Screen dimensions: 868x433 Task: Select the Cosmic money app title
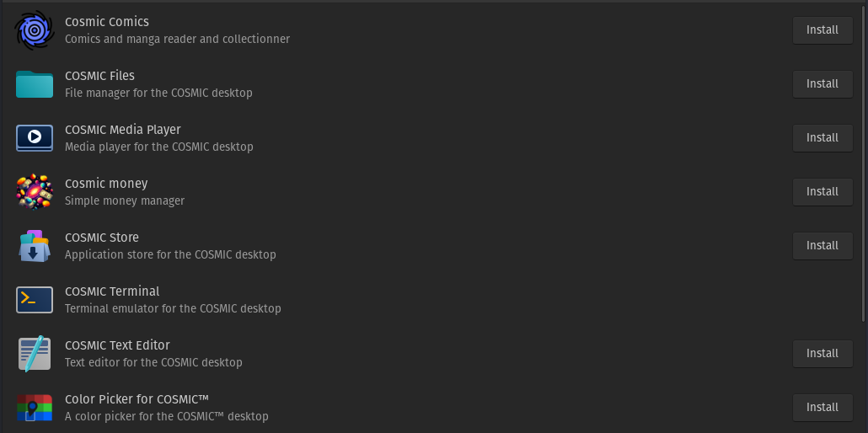(x=106, y=184)
